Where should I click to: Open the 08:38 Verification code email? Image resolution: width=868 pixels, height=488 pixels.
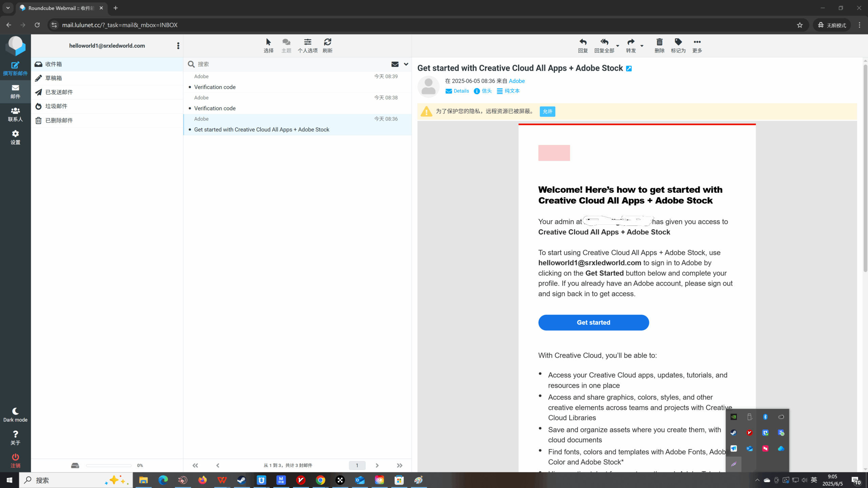tap(297, 103)
